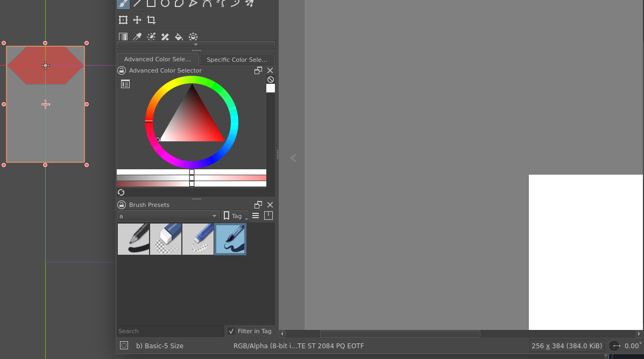Click the canvas rotation icon in status bar
644x359 pixels.
click(x=615, y=346)
